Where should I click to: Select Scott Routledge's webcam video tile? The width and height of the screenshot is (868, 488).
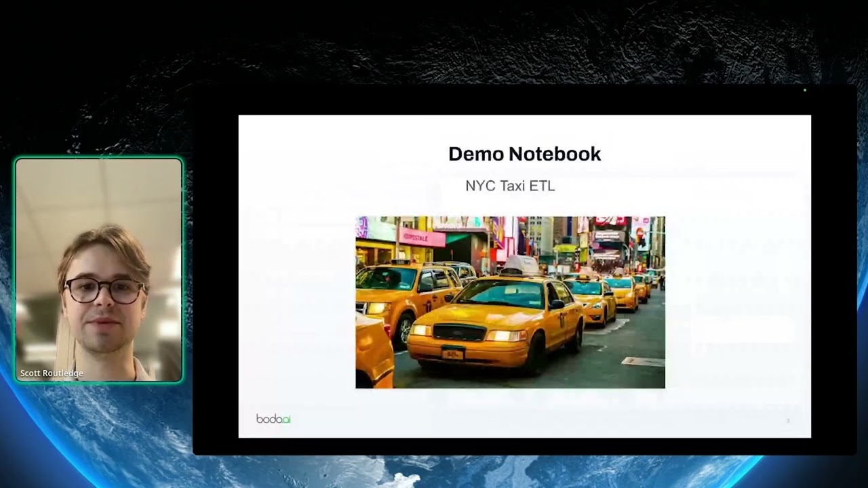[99, 270]
